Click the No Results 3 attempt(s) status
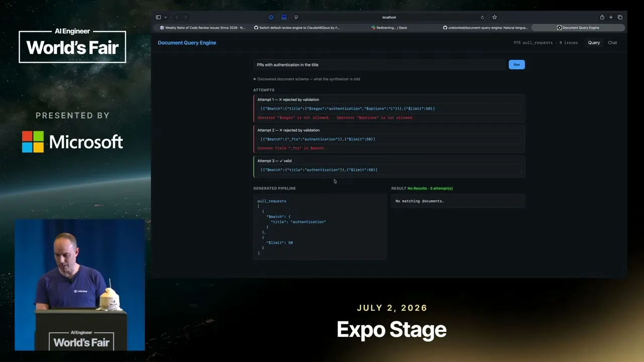 (430, 188)
